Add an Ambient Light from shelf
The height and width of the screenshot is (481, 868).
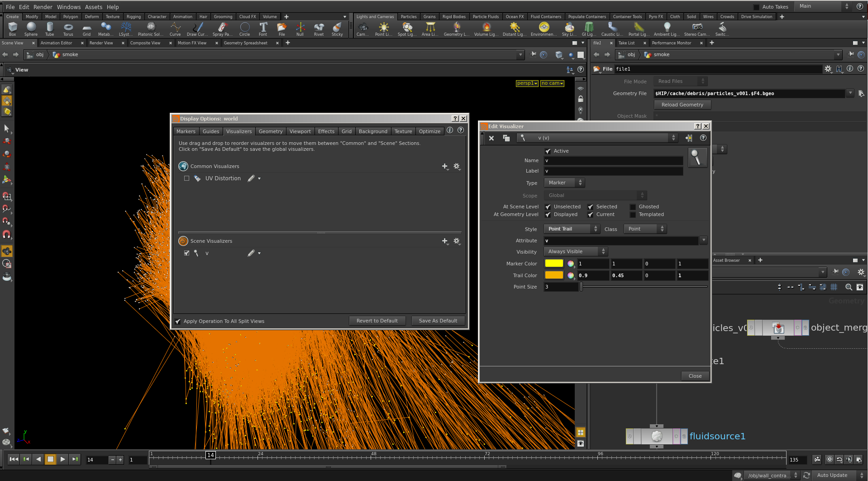pos(667,29)
